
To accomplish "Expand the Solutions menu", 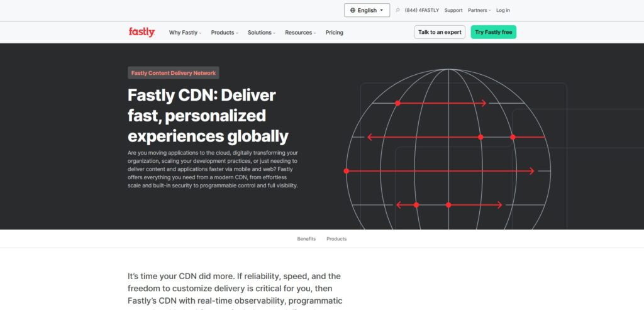I will click(262, 33).
